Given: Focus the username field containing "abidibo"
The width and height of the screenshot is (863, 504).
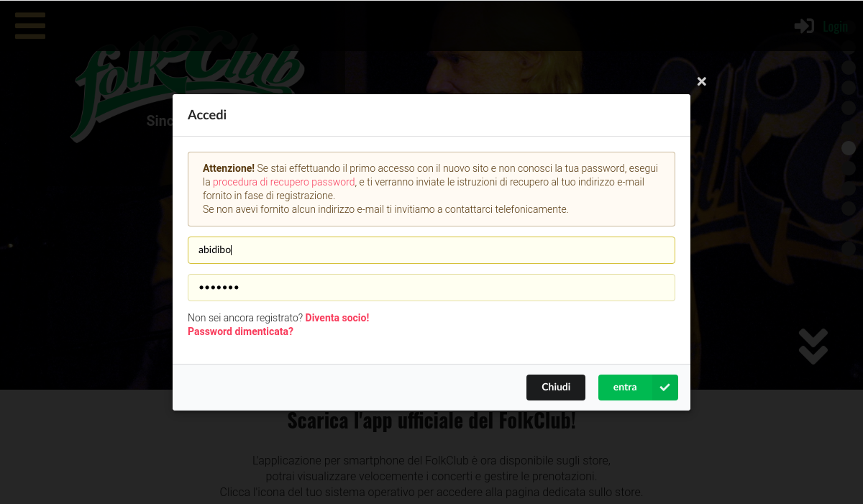Looking at the screenshot, I should pos(431,250).
